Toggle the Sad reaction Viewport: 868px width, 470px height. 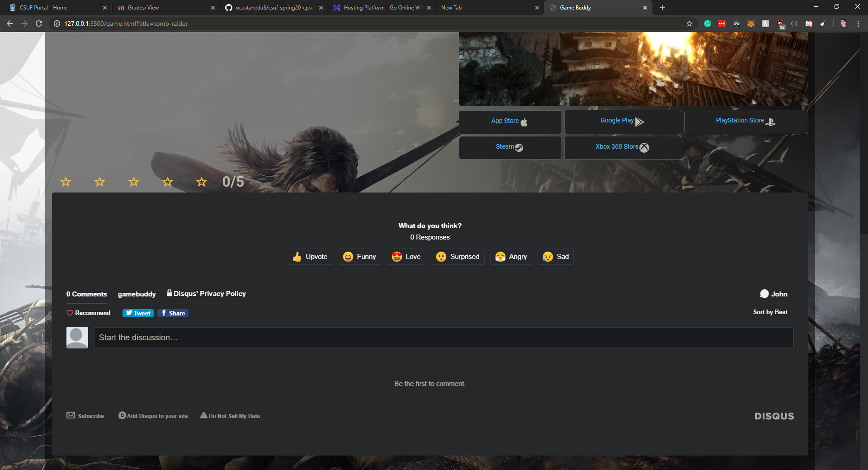click(556, 257)
